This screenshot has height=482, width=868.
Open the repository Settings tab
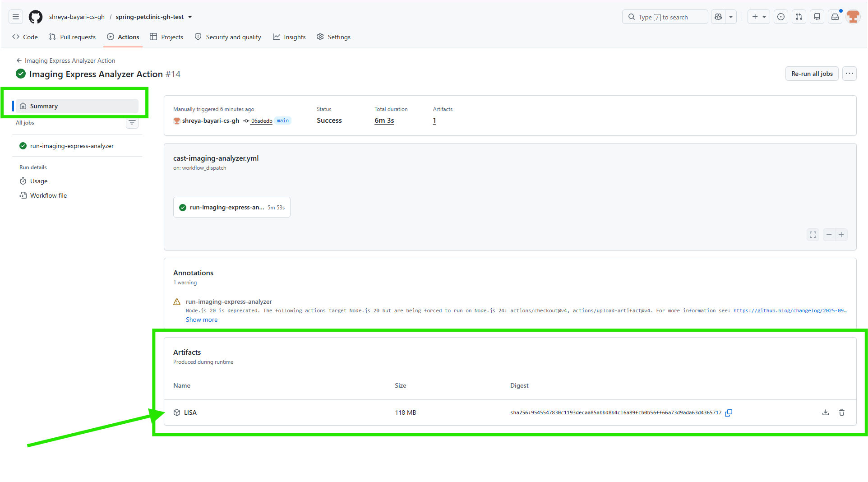pyautogui.click(x=333, y=37)
